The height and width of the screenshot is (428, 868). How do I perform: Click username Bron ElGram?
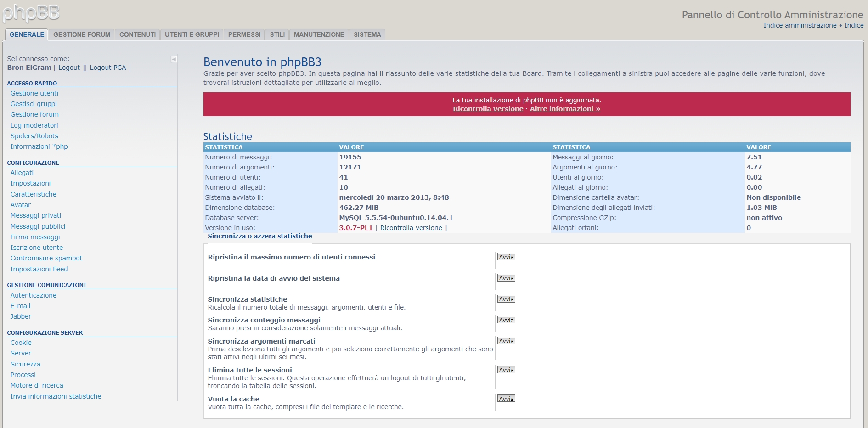pos(29,68)
